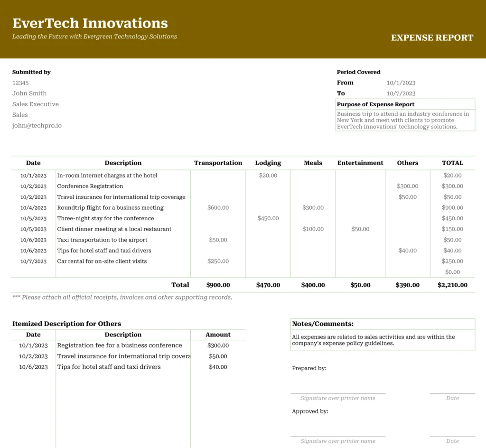Click the Transportation total $900.00 cell
Screen dimensions: 486x448
click(218, 285)
